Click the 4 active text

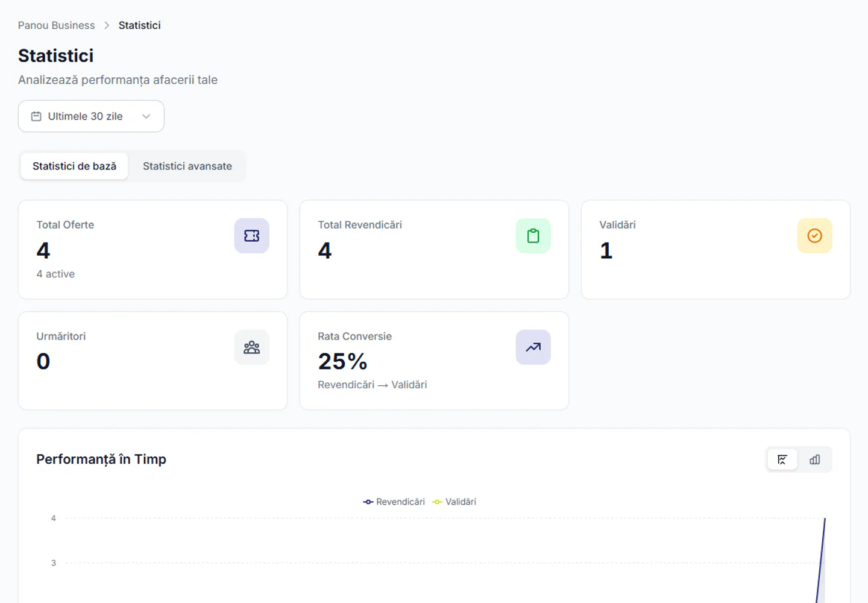55,274
